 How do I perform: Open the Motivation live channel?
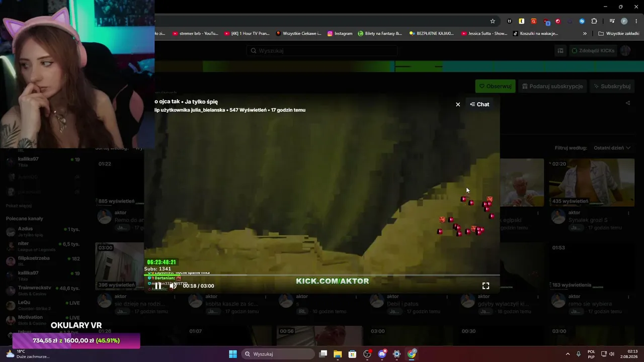point(42,320)
